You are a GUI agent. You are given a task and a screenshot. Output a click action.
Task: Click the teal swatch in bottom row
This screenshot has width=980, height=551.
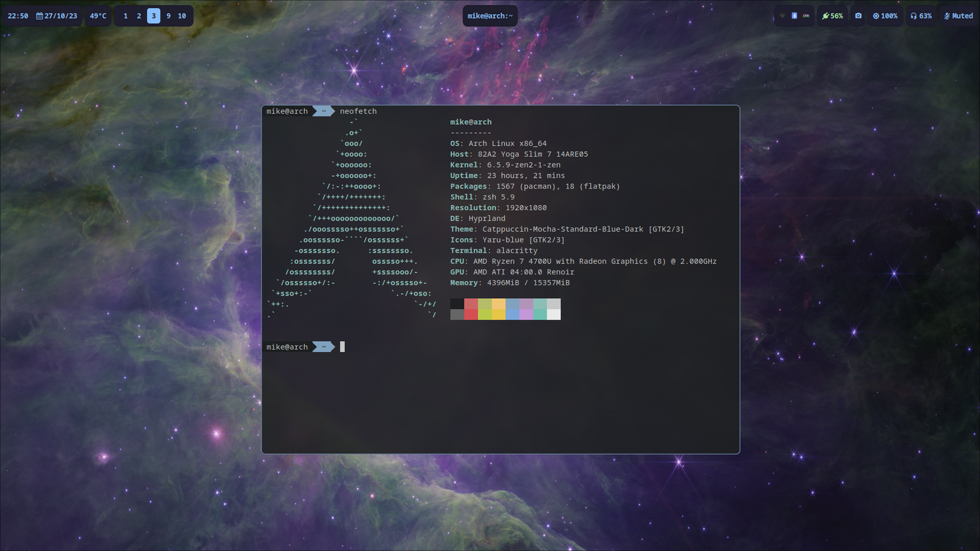point(540,315)
